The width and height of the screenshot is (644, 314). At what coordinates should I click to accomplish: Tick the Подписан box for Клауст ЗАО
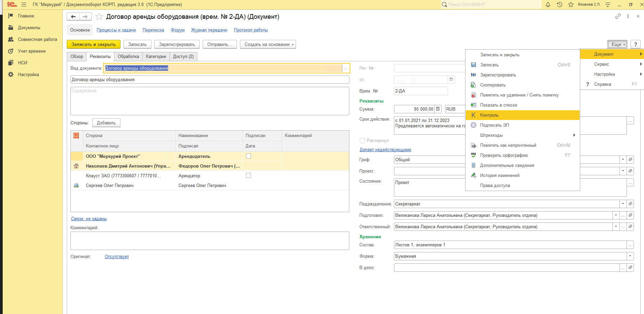(248, 176)
